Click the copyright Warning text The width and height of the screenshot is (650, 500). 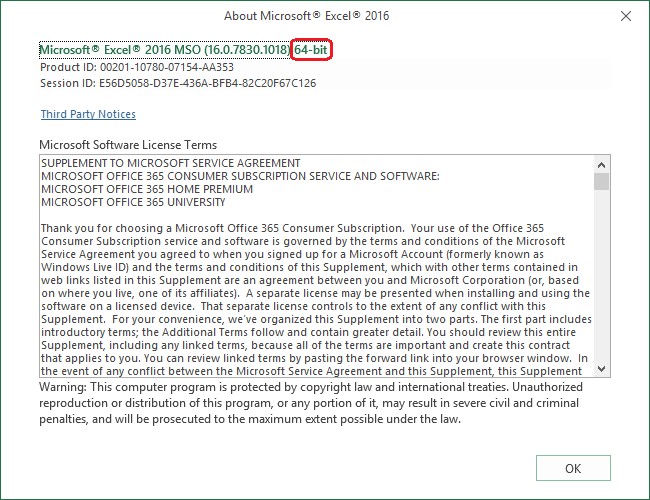[311, 403]
